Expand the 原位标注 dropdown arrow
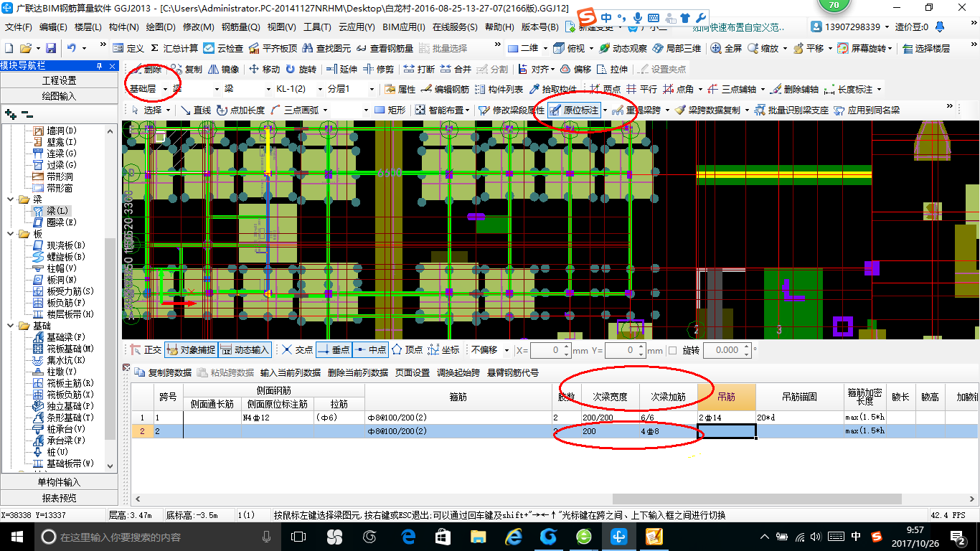 pyautogui.click(x=605, y=110)
